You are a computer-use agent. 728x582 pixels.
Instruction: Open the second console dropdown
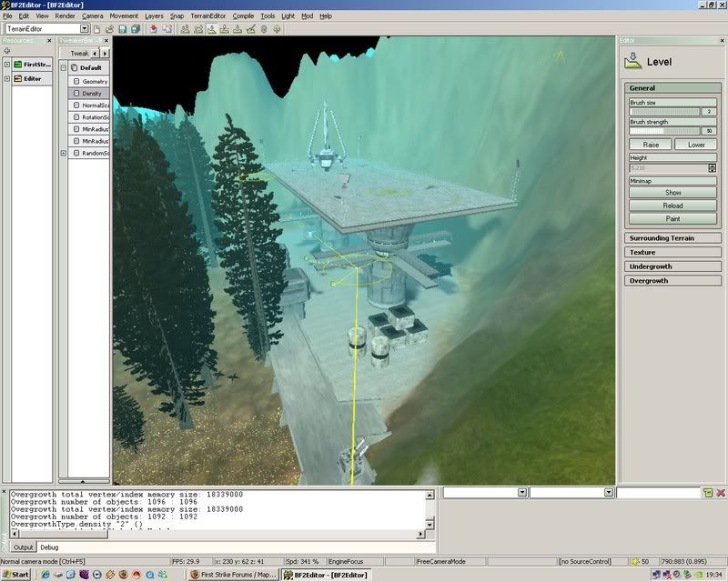(x=608, y=492)
